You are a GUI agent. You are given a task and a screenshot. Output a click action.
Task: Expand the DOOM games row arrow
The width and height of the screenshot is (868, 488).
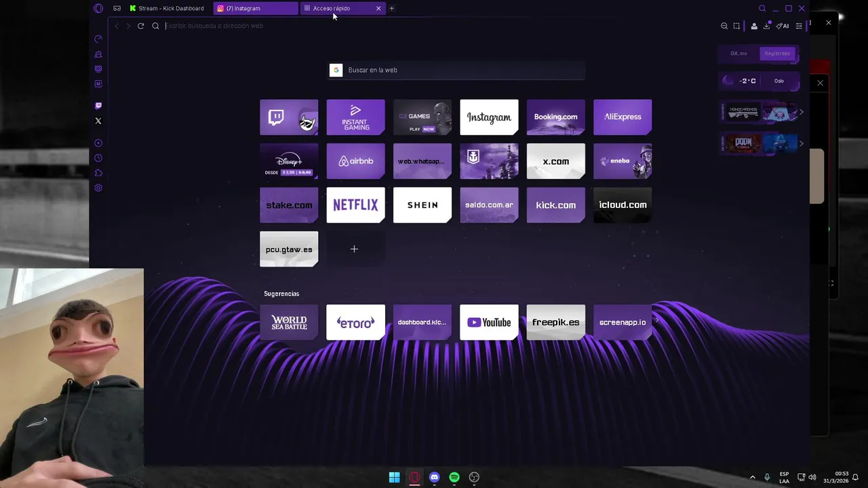(x=801, y=143)
